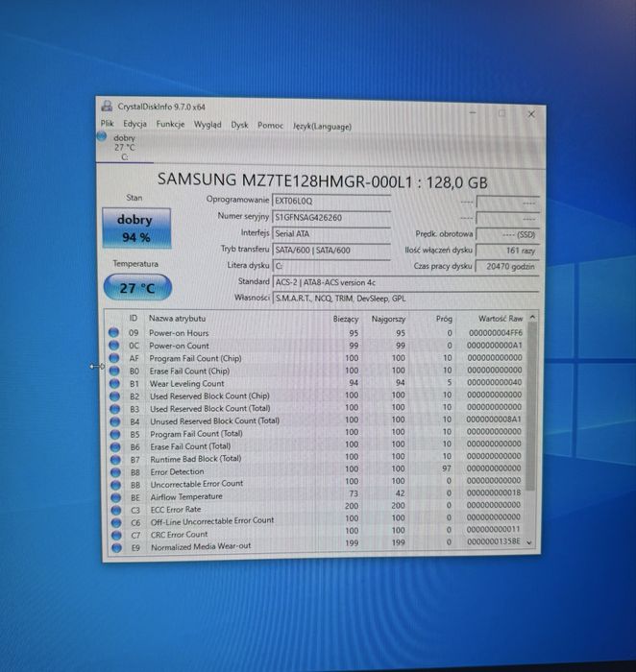
Task: Open the Edycja menu
Action: (135, 124)
